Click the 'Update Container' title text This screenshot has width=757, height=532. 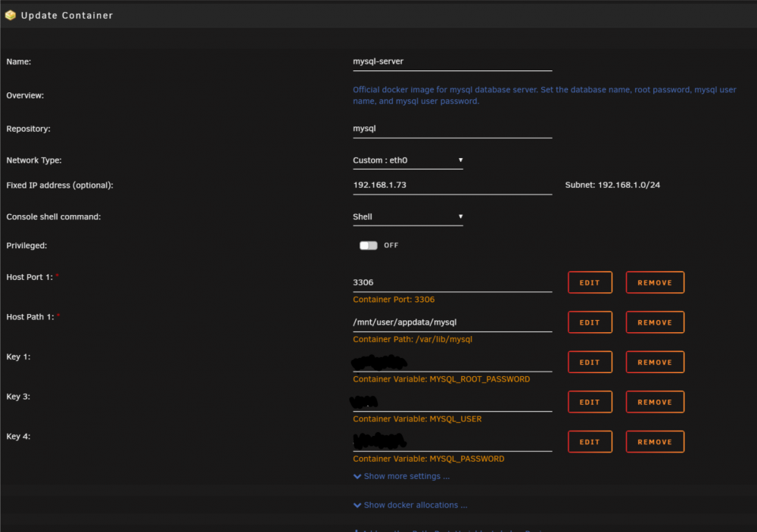click(x=67, y=15)
